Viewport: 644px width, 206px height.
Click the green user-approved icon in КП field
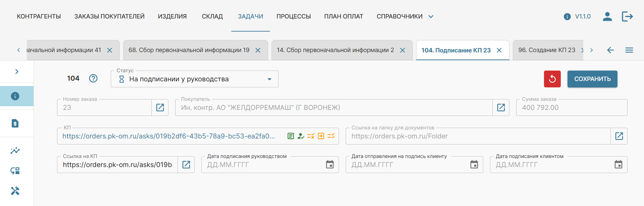pyautogui.click(x=301, y=136)
